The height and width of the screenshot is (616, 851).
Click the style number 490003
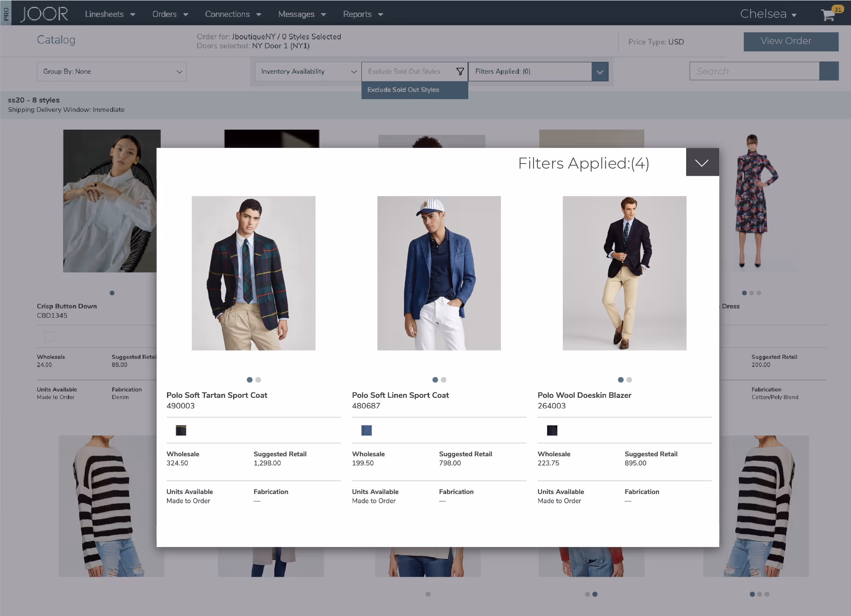(181, 406)
